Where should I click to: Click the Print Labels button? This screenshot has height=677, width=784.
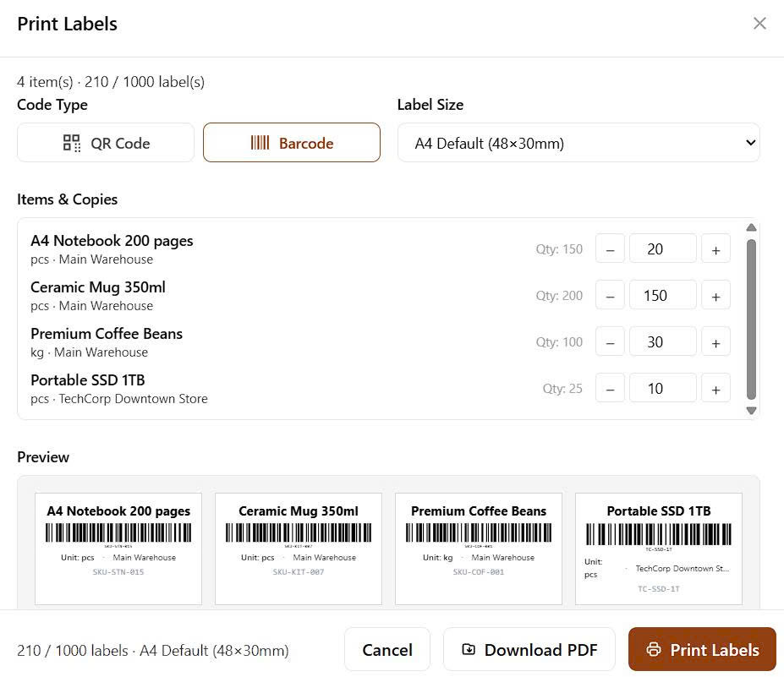(702, 649)
